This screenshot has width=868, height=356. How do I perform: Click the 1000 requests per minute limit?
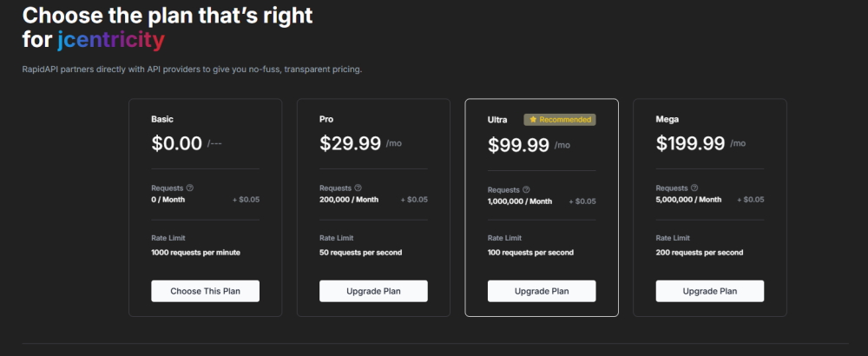pyautogui.click(x=195, y=253)
